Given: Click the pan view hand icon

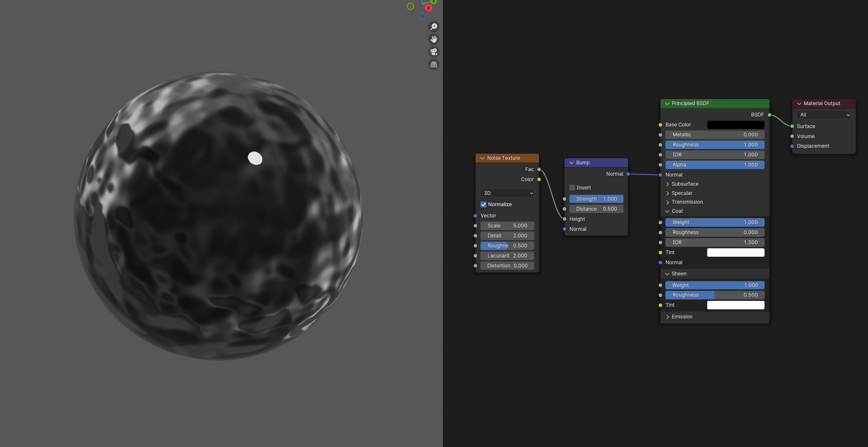Looking at the screenshot, I should [434, 39].
